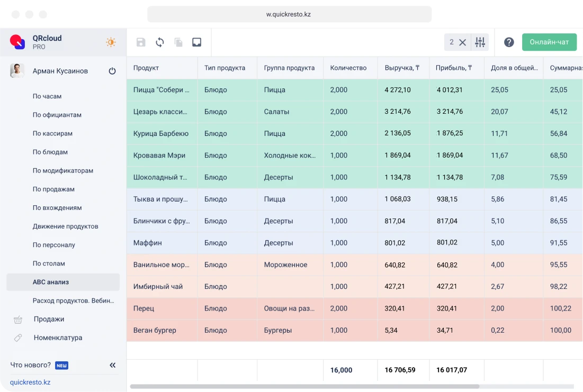Click the inbox tray toolbar icon

pyautogui.click(x=197, y=42)
